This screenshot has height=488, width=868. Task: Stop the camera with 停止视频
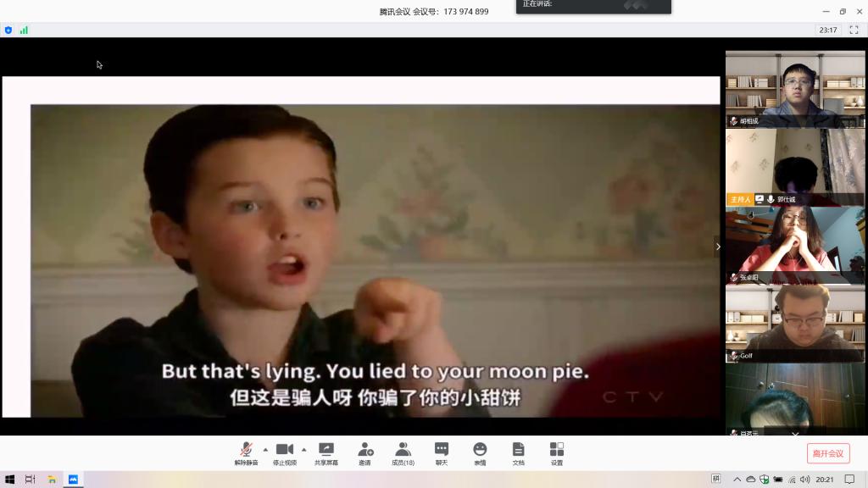[285, 453]
